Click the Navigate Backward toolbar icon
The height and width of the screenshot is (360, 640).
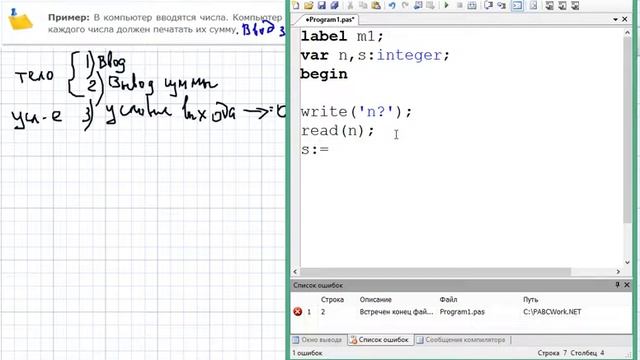418,5
